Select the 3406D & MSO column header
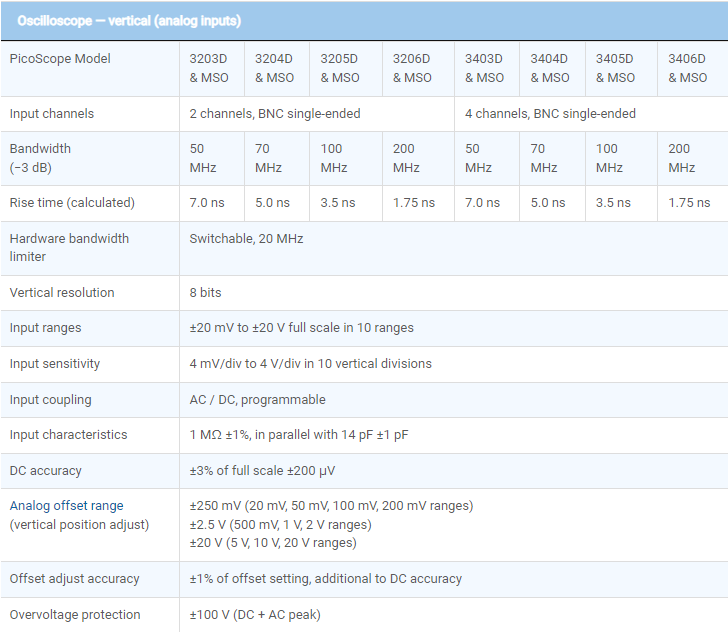The height and width of the screenshot is (637, 728). [x=688, y=68]
